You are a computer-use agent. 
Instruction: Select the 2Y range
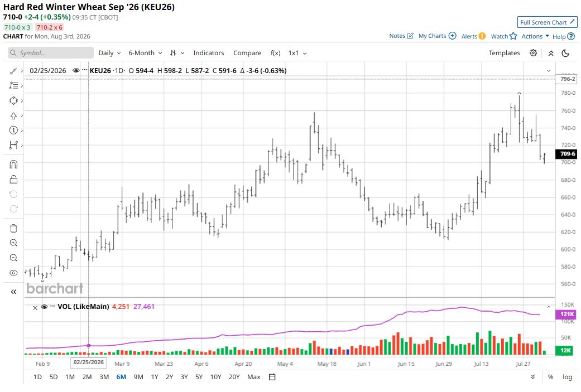tap(169, 377)
